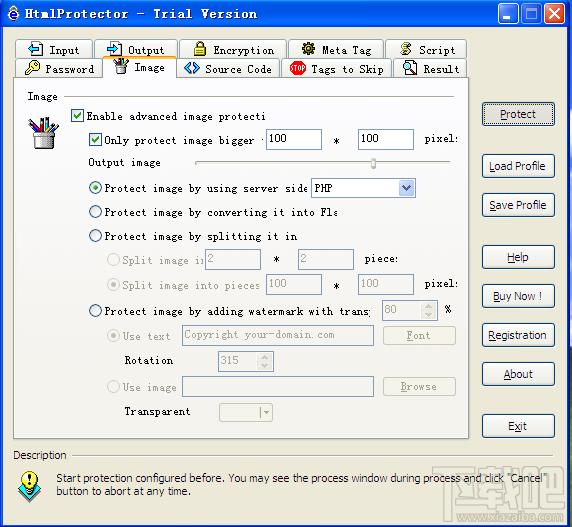Click the Encryption padlock icon
This screenshot has height=527, width=572.
pos(200,49)
